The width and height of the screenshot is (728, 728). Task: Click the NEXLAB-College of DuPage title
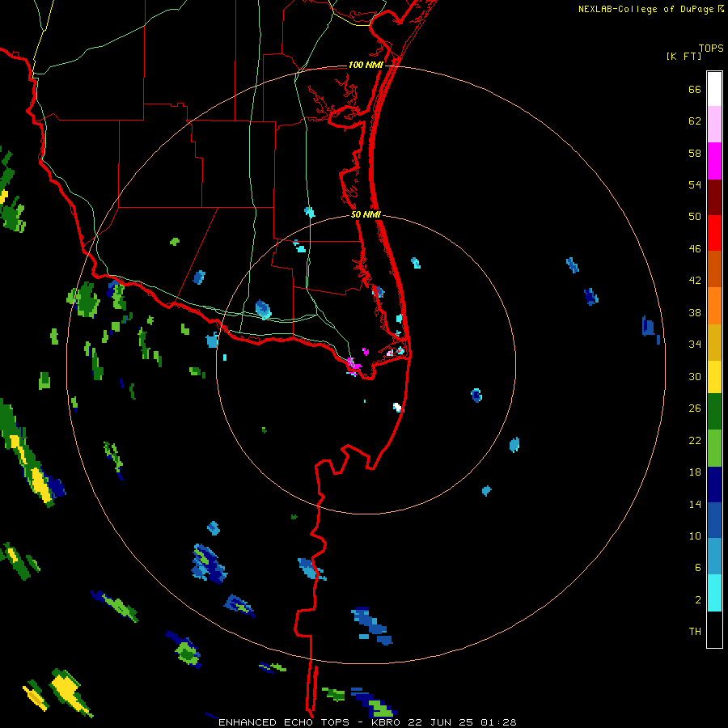(646, 9)
